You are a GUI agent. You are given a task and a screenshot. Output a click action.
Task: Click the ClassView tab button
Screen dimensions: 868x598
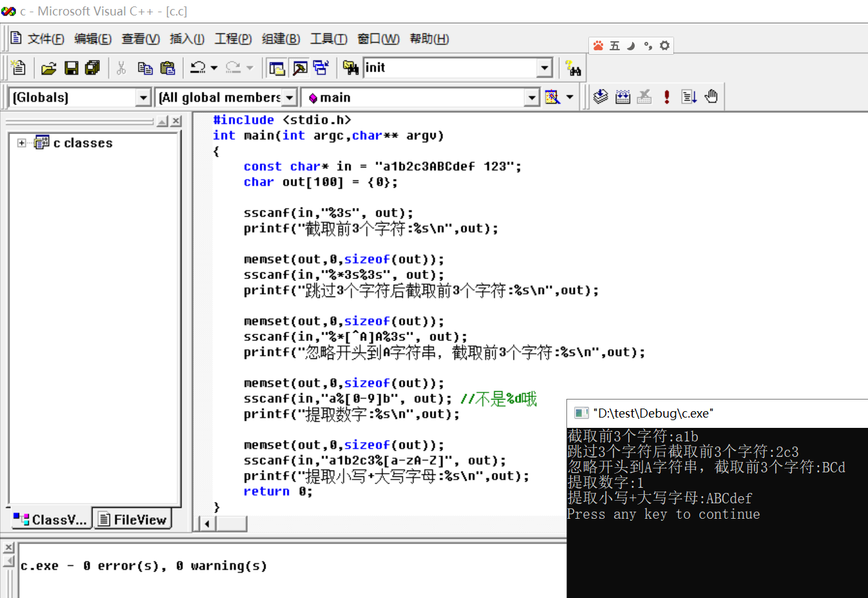tap(50, 519)
